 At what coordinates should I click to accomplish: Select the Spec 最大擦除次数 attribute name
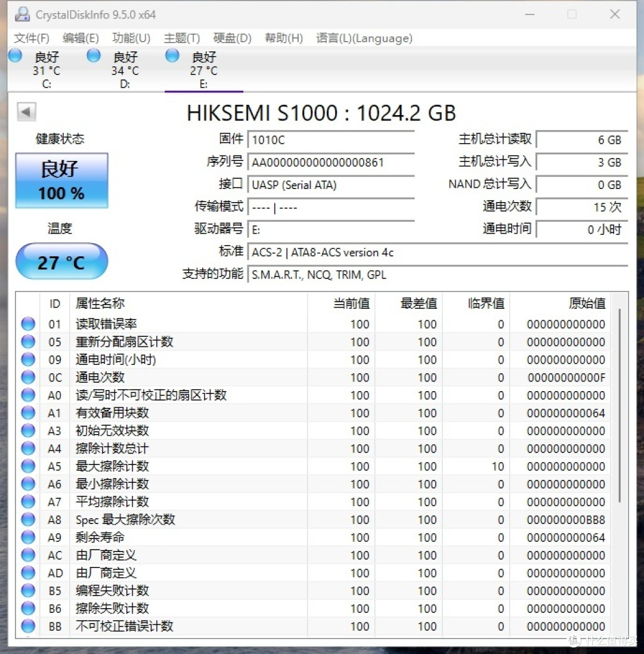point(125,519)
